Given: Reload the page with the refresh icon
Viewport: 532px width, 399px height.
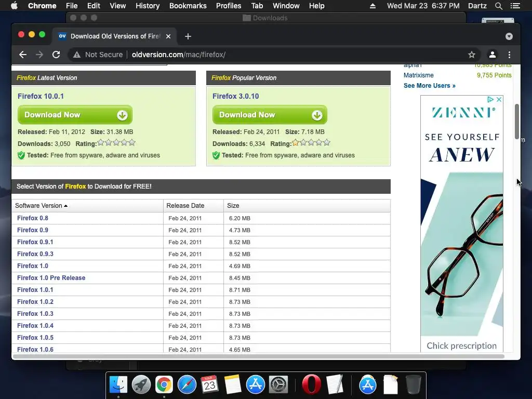Looking at the screenshot, I should (x=56, y=55).
